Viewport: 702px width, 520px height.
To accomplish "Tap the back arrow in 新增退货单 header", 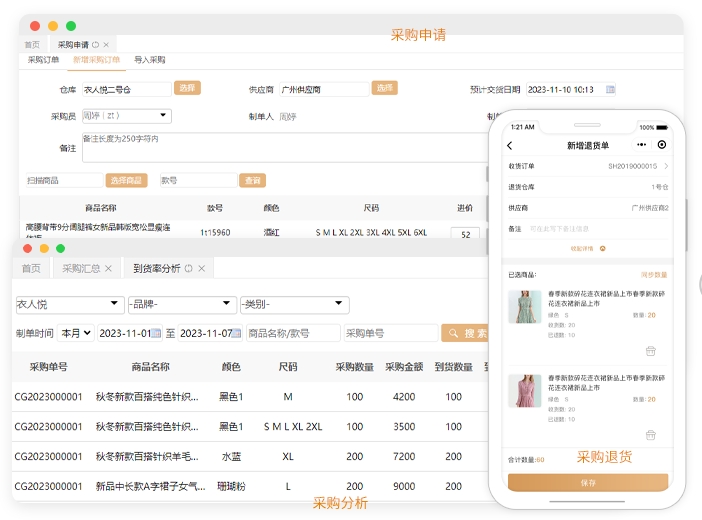I will point(509,145).
